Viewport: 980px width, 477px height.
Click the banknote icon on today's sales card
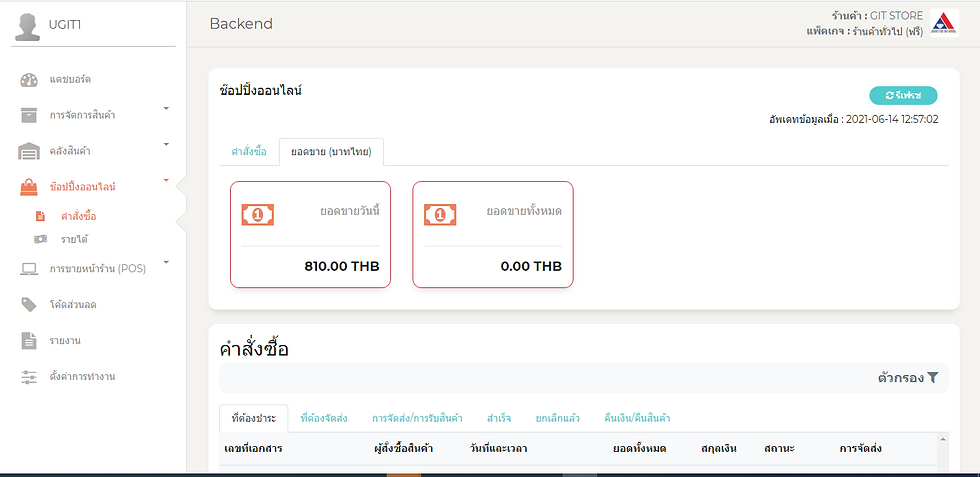(x=258, y=215)
